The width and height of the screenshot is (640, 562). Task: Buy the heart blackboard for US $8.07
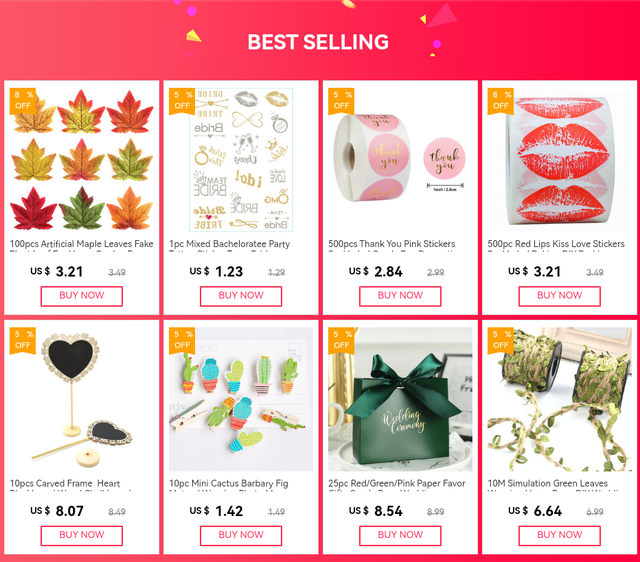(x=82, y=535)
